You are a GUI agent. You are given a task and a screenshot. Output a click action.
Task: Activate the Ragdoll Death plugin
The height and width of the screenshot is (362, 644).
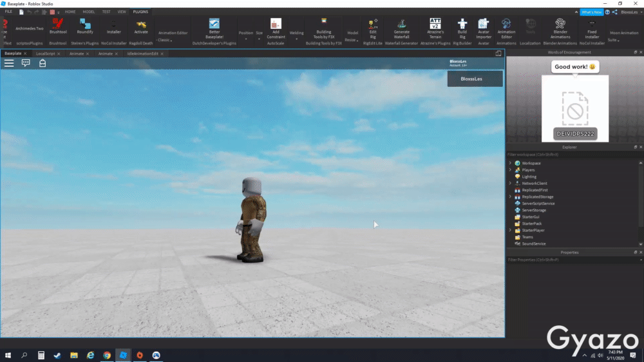141,26
